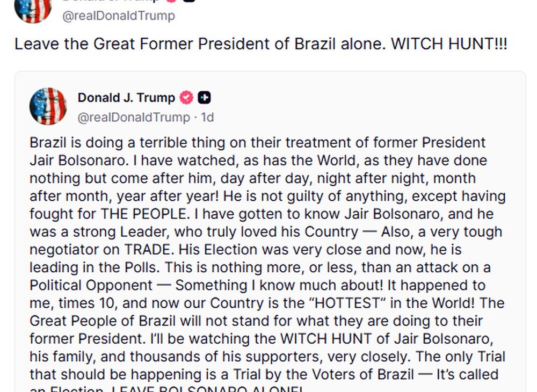Image resolution: width=537 pixels, height=392 pixels.
Task: Click the red verified checkmark beside Donald J. Trump
Action: point(186,98)
